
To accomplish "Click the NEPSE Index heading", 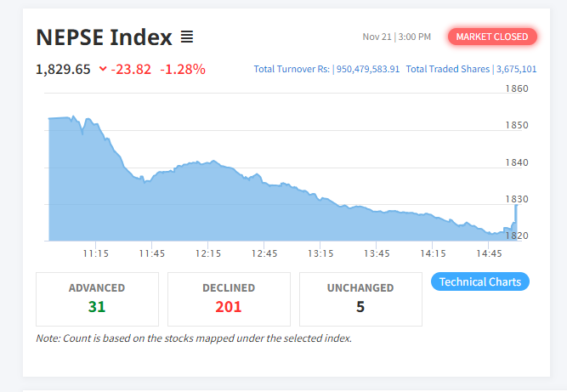I will coord(104,37).
